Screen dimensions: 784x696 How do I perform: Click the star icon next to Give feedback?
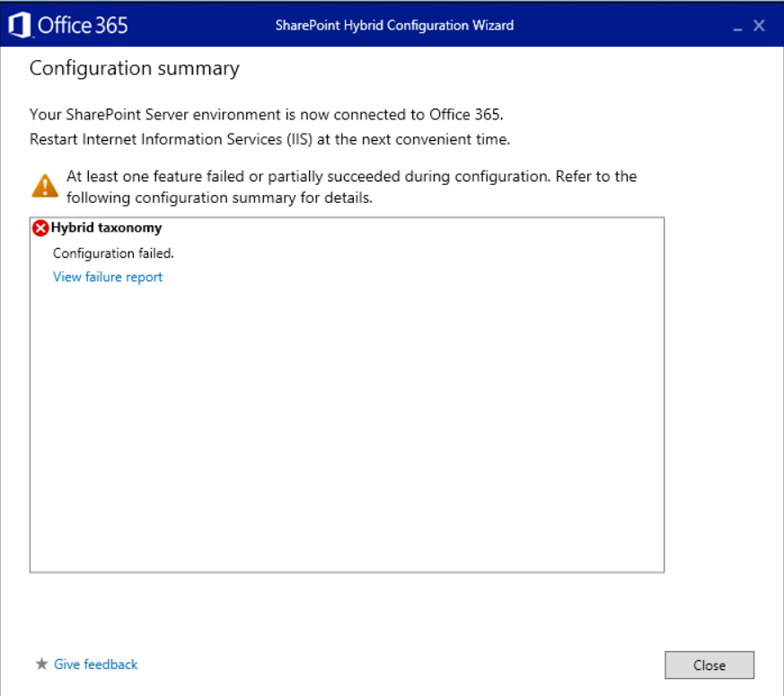[41, 664]
